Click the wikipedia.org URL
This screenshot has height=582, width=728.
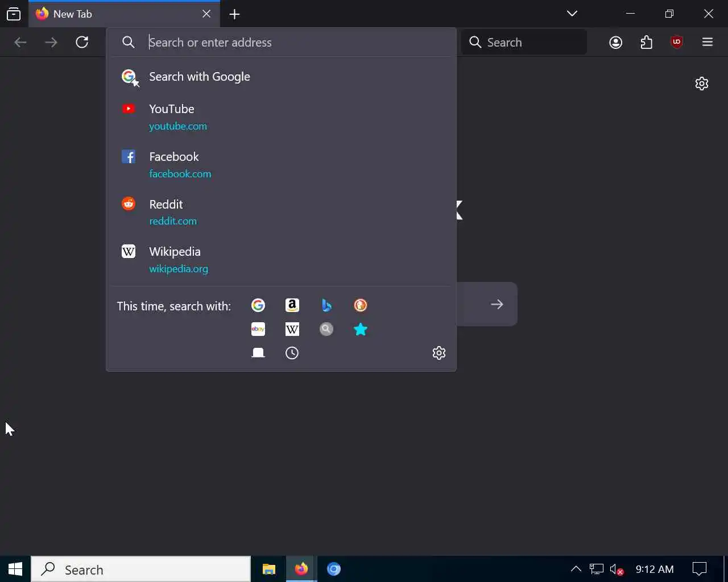(179, 269)
